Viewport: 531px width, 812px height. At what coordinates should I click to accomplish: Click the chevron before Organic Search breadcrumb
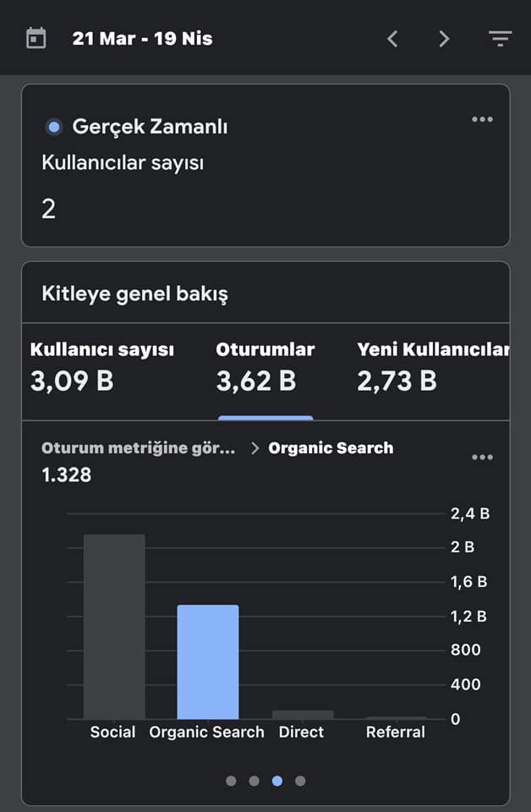pos(255,448)
